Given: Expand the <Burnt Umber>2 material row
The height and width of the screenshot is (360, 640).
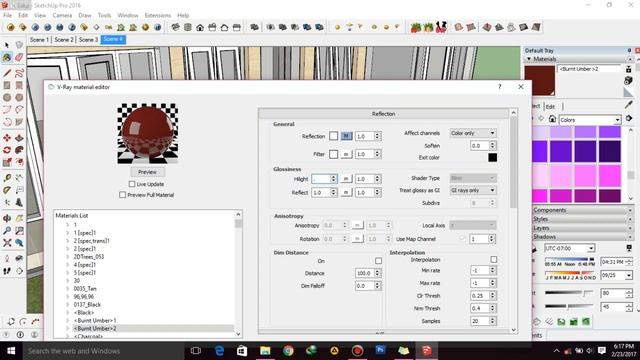Looking at the screenshot, I should 68,328.
